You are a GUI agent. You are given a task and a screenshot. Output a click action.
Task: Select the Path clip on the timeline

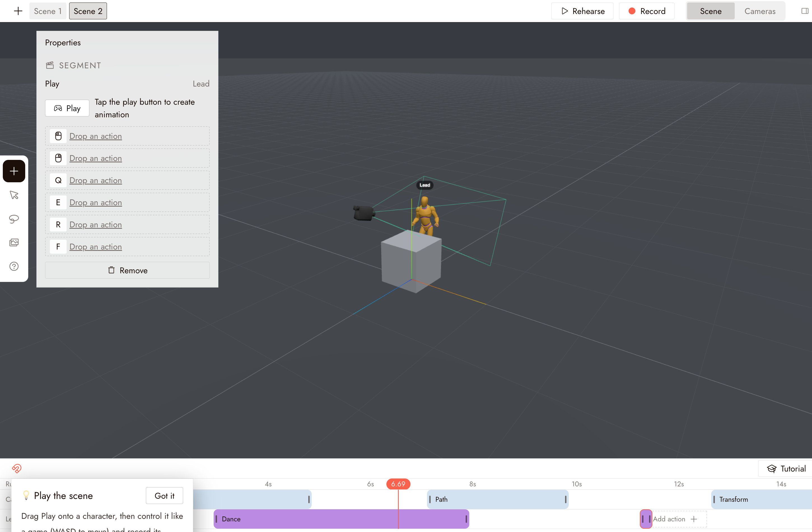[x=498, y=499]
